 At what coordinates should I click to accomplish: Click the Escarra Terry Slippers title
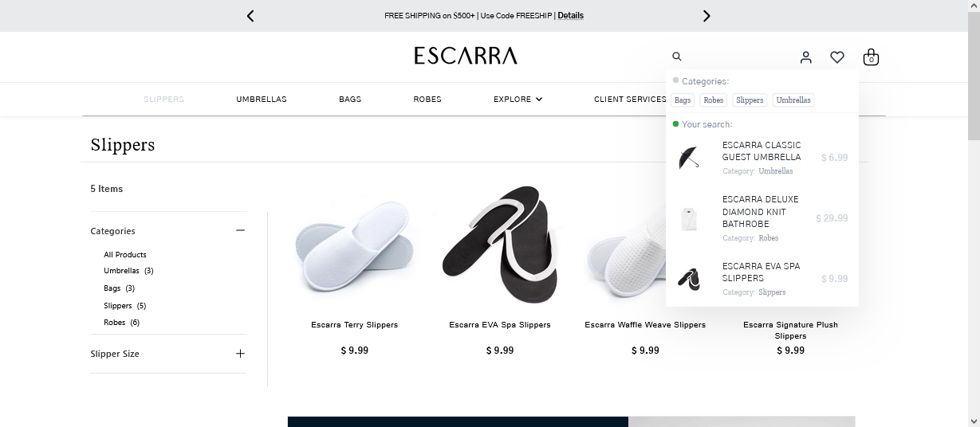pos(354,325)
